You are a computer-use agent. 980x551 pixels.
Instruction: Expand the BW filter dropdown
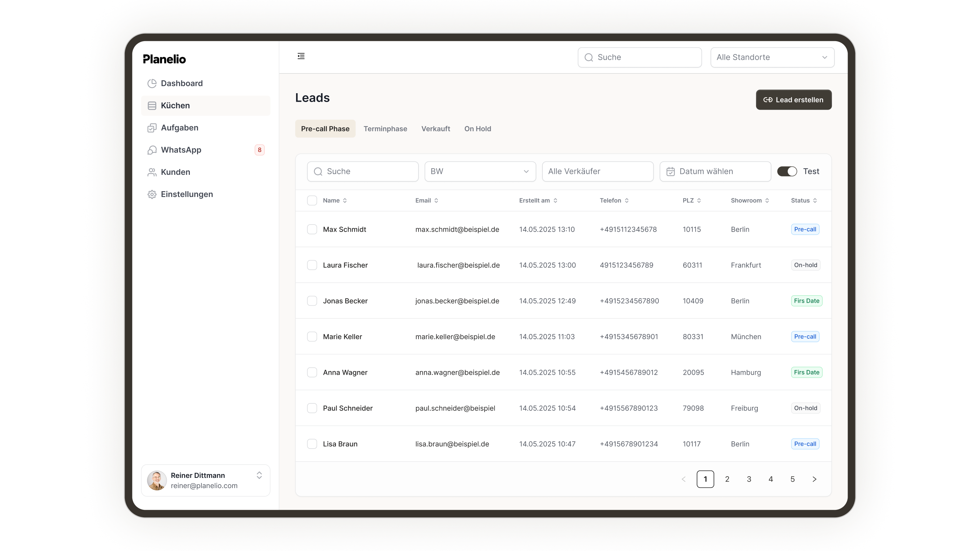[x=480, y=171]
